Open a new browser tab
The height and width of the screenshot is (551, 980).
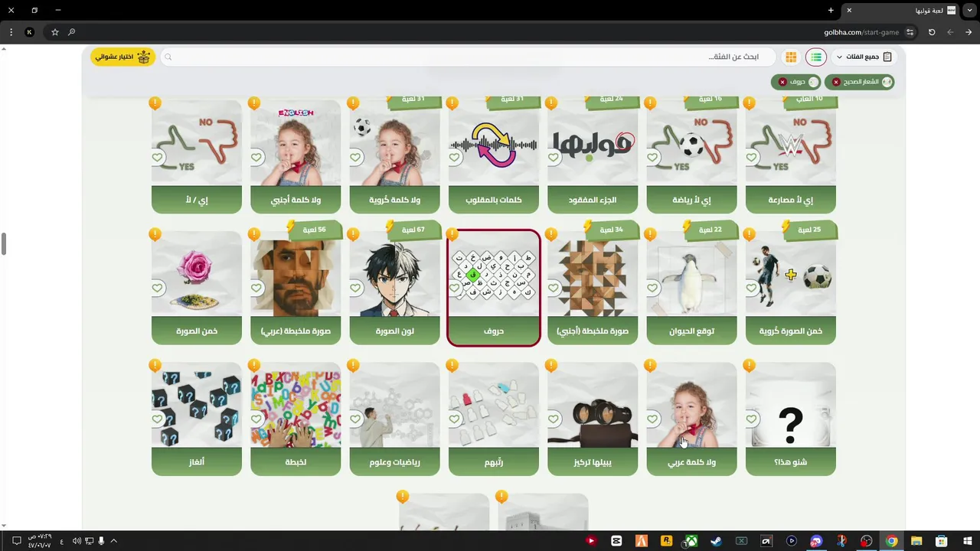831,10
